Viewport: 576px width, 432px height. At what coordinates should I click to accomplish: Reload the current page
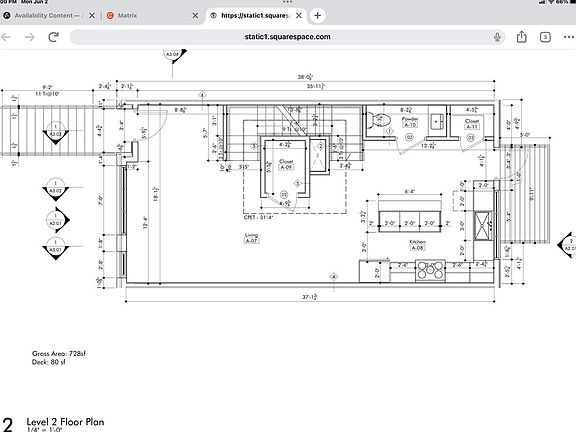point(54,37)
